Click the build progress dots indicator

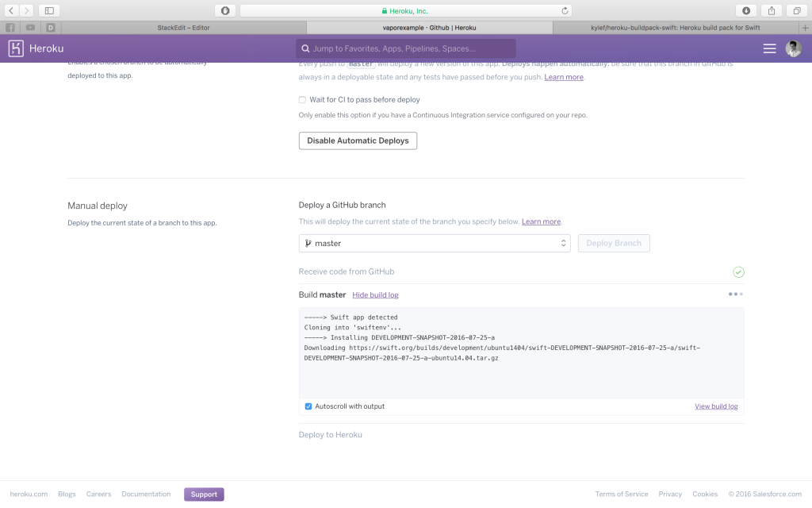pyautogui.click(x=735, y=294)
